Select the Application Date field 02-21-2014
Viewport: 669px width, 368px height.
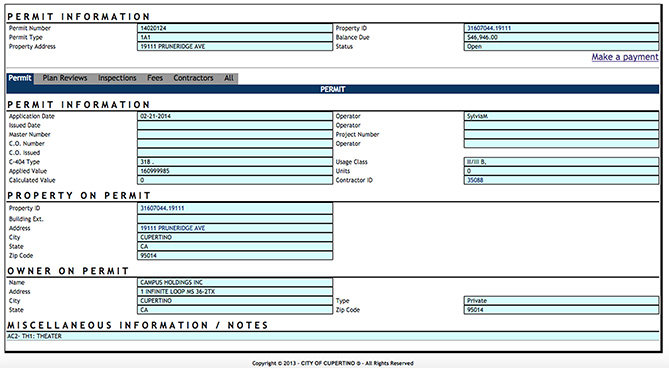pos(235,116)
